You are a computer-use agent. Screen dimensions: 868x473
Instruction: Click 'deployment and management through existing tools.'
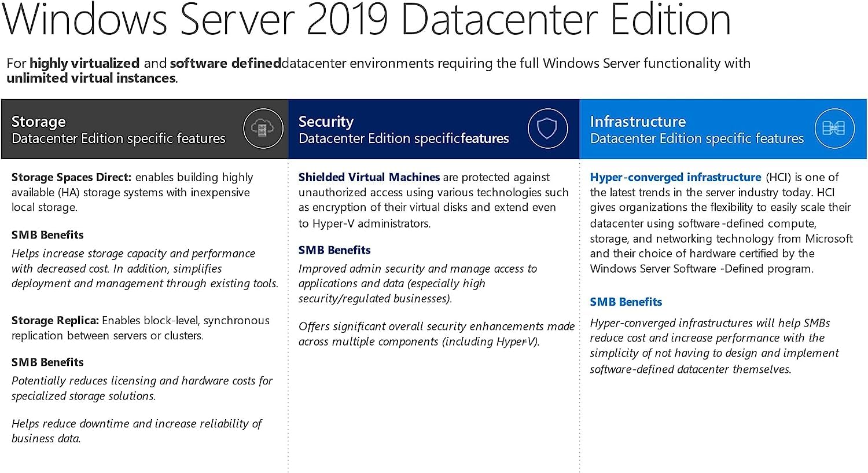pyautogui.click(x=145, y=284)
